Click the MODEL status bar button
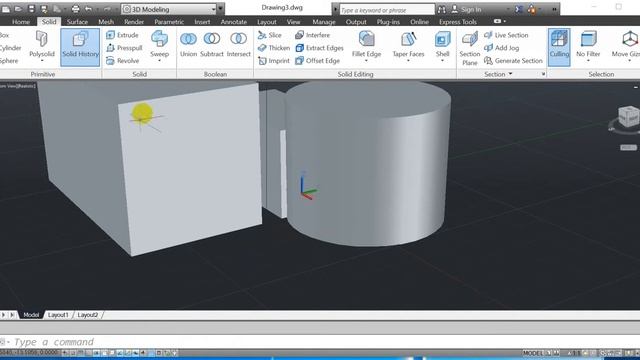Image resolution: width=640 pixels, height=360 pixels. pyautogui.click(x=533, y=353)
